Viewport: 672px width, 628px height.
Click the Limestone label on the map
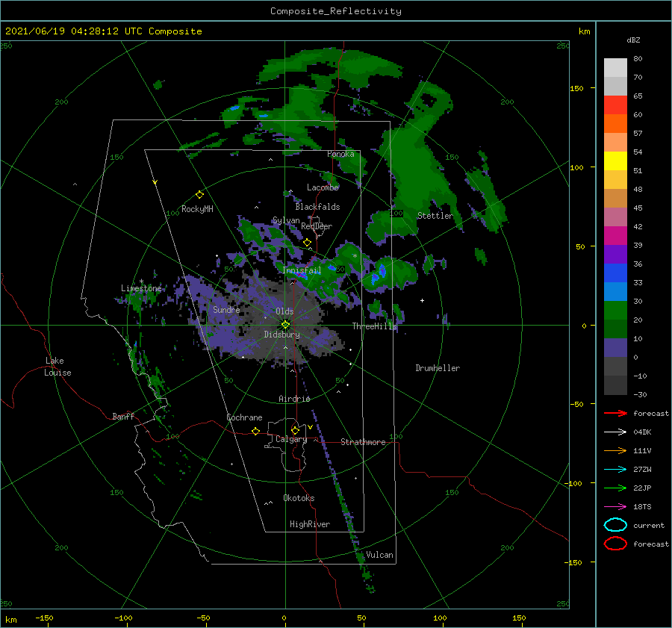[x=141, y=288]
